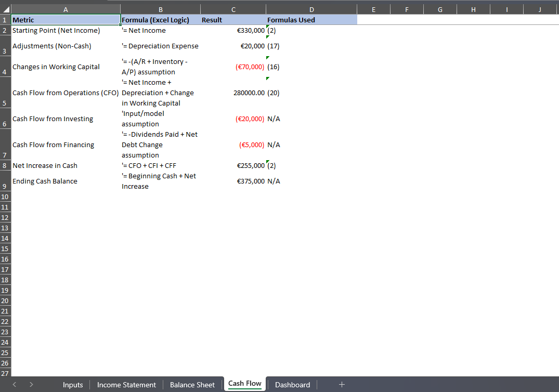Open the Dashboard sheet tab
Screen dimensions: 559x392
tap(292, 385)
